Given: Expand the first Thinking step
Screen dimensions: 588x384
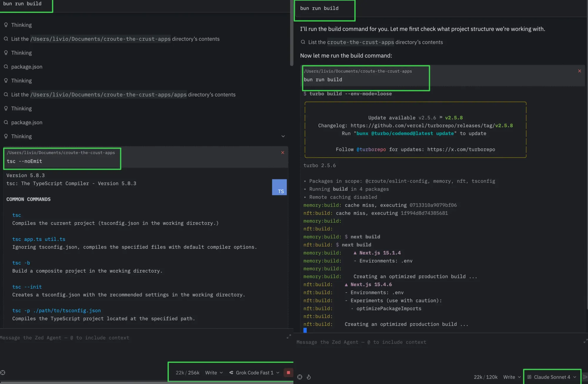Looking at the screenshot, I should point(21,25).
